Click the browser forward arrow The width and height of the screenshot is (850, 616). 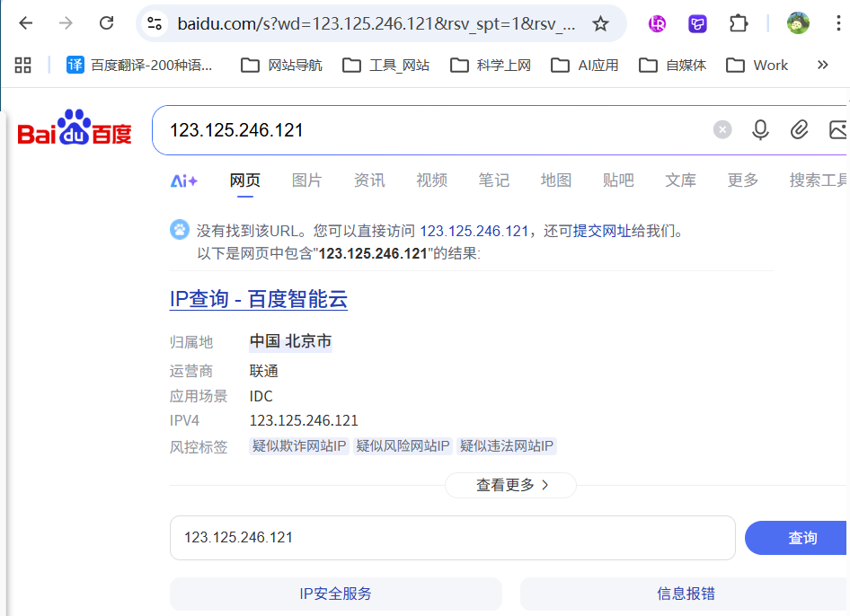[x=66, y=23]
